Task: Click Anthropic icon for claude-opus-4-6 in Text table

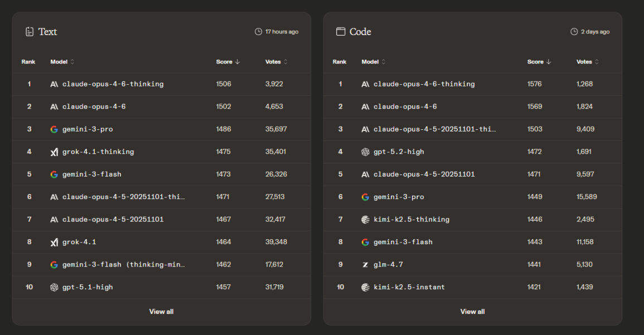Action: tap(54, 106)
